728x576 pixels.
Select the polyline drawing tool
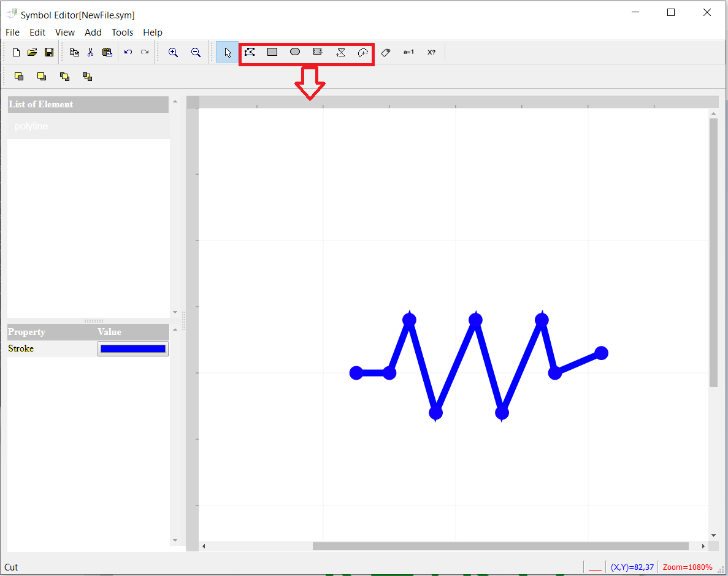pyautogui.click(x=250, y=52)
